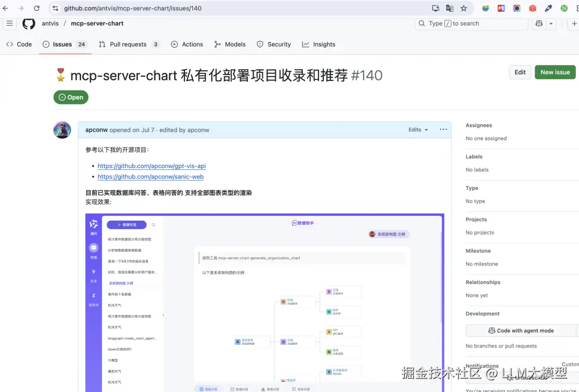This screenshot has height=392, width=579.
Task: Open the Models tab
Action: coord(229,44)
